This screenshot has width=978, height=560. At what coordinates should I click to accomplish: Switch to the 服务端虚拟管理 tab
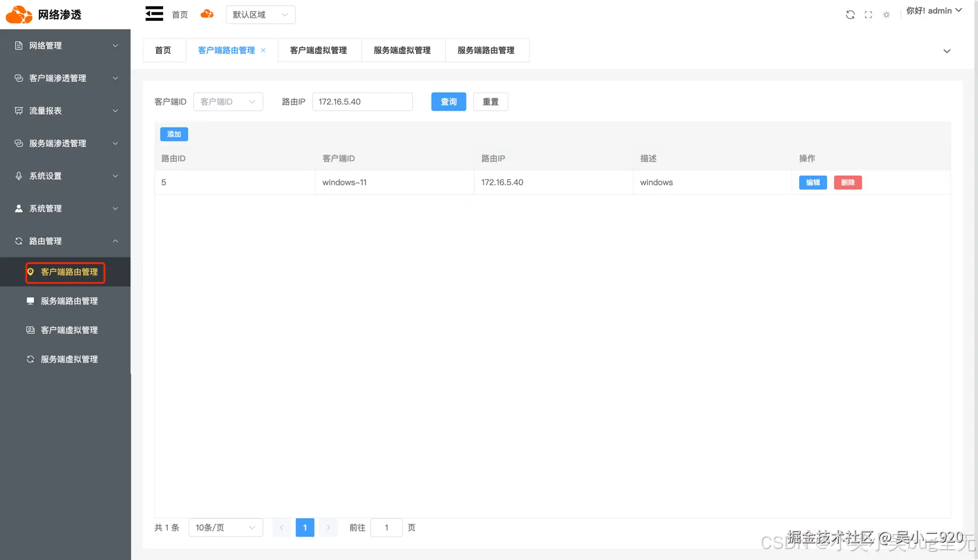[x=402, y=50]
